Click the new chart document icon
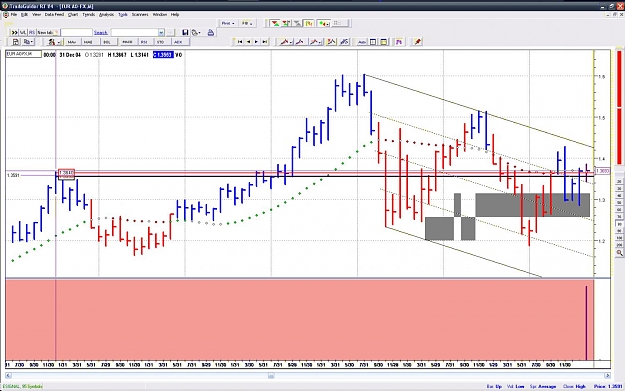Screen dimensions: 625x391 [x=16, y=42]
